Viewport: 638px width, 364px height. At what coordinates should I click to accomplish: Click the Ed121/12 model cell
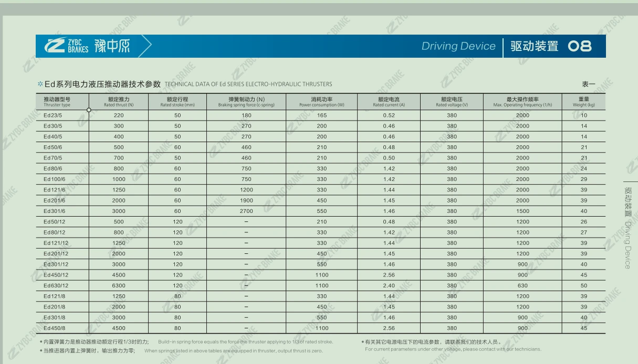[56, 243]
